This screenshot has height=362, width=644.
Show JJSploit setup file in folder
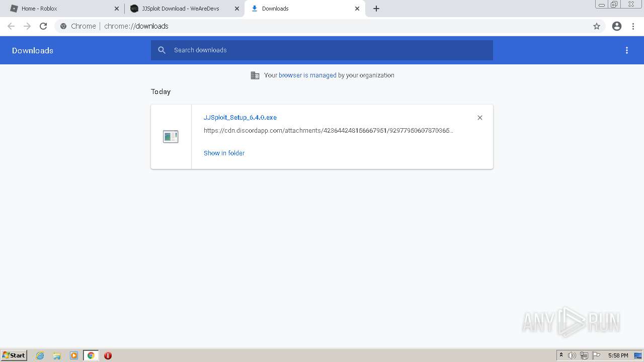(224, 153)
